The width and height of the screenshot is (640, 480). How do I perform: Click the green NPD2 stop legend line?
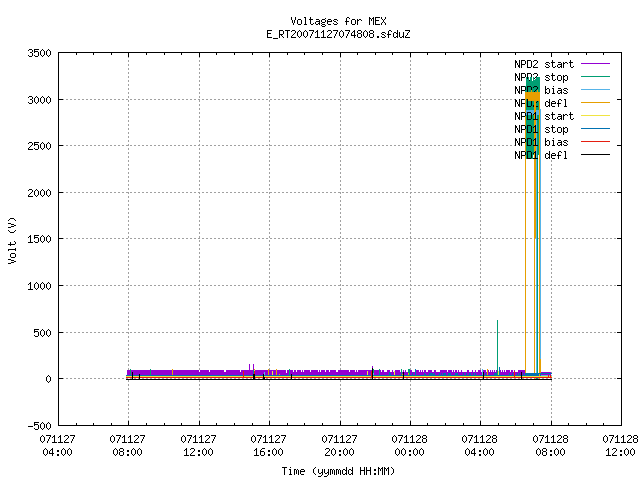[595, 77]
